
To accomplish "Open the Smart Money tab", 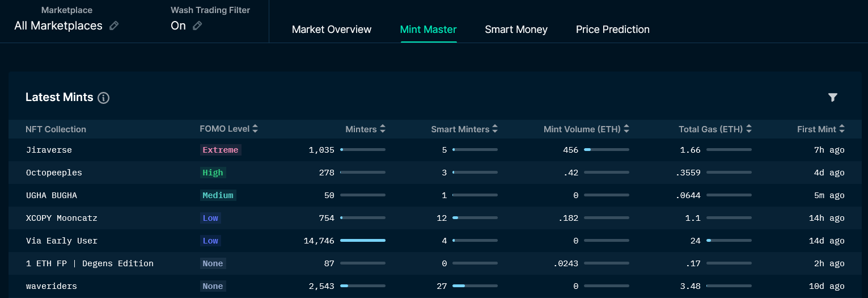I will (516, 30).
